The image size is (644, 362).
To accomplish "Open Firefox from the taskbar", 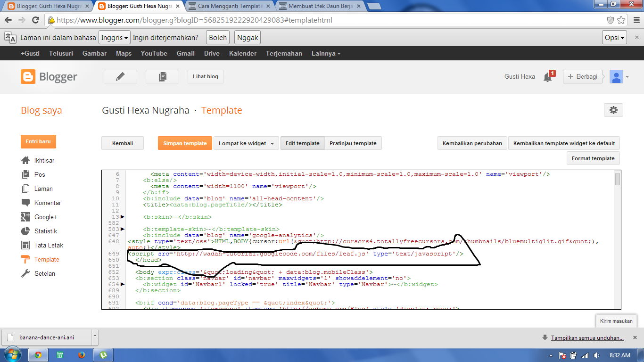I will pos(81,355).
